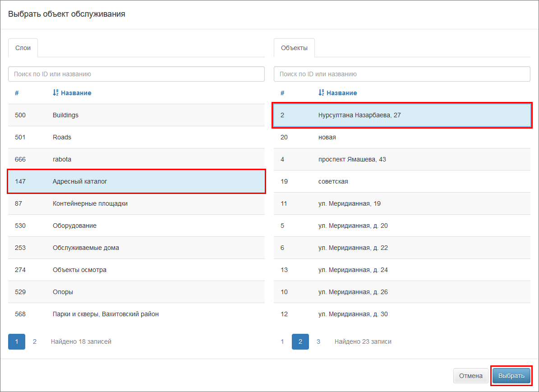This screenshot has height=392, width=539.
Task: Click the layers search input field
Action: pos(136,74)
